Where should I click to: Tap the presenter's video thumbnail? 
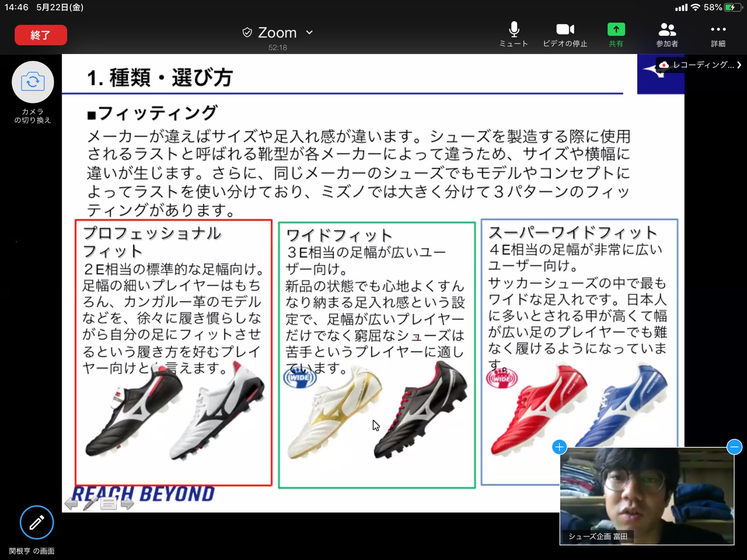click(646, 495)
